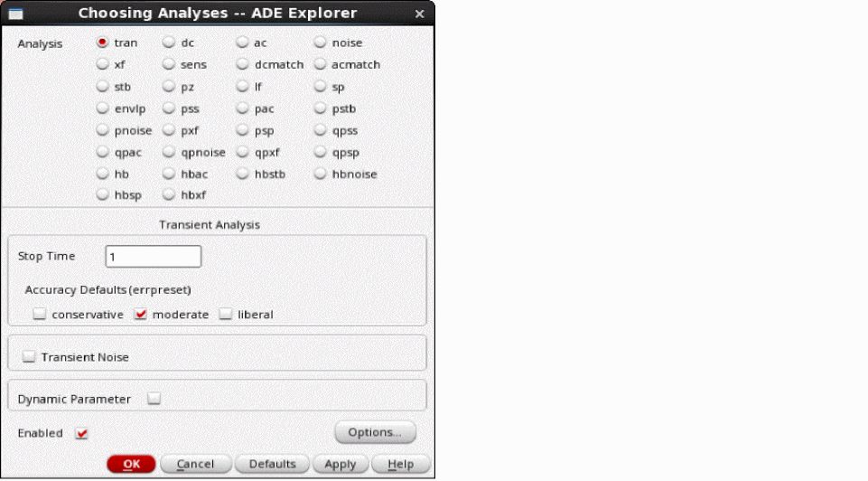Image resolution: width=868 pixels, height=481 pixels.
Task: Select the lf analysis radio button
Action: (242, 87)
